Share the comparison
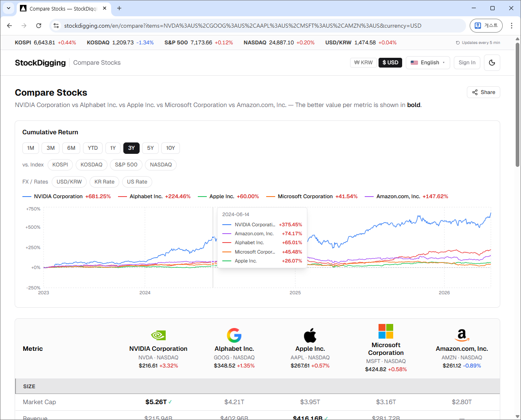521x420 pixels. point(484,92)
